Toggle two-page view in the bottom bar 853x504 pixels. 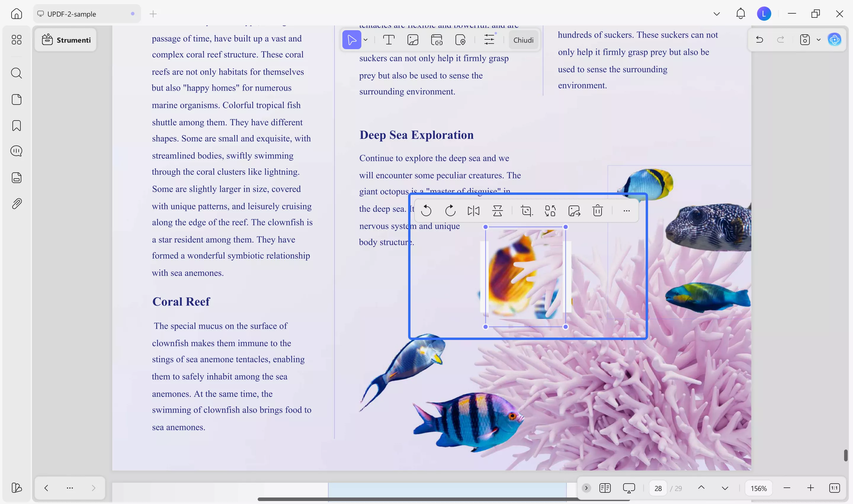pyautogui.click(x=605, y=488)
